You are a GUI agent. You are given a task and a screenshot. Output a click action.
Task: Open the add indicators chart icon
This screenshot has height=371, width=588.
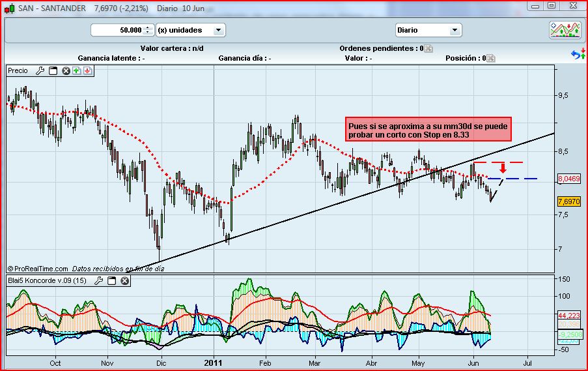coord(565,29)
